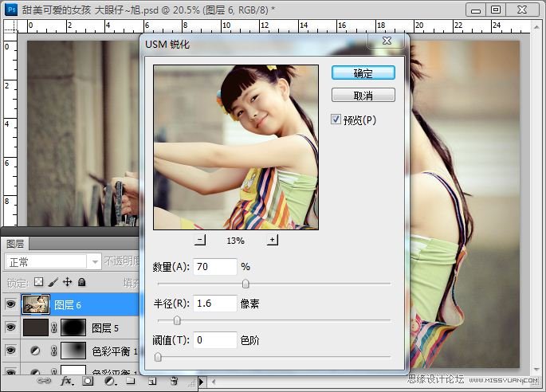This screenshot has width=546, height=392.
Task: Select the 图层 5 layer name
Action: coord(105,328)
